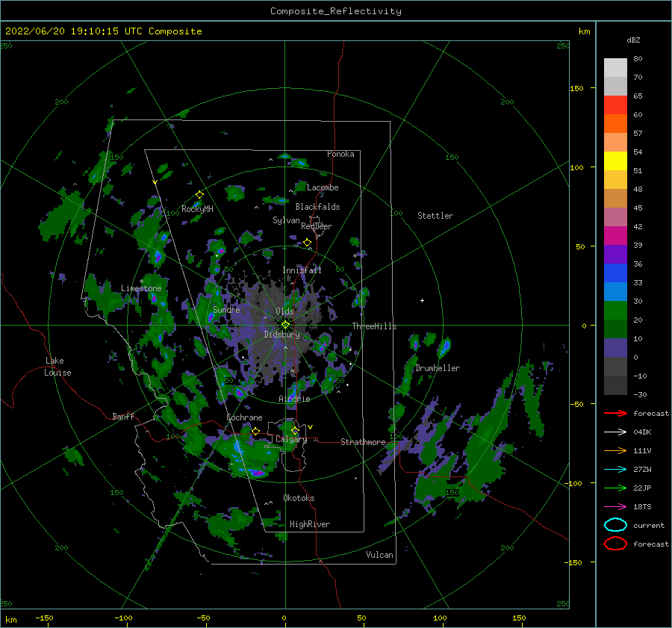This screenshot has width=672, height=628.
Task: Click the magenta 18TS arrow icon
Action: [x=615, y=507]
